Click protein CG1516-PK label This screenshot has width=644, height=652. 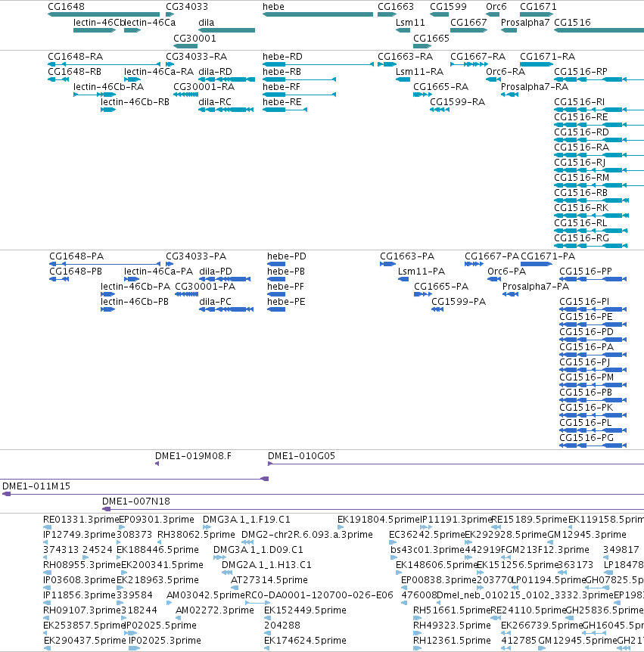tap(586, 408)
